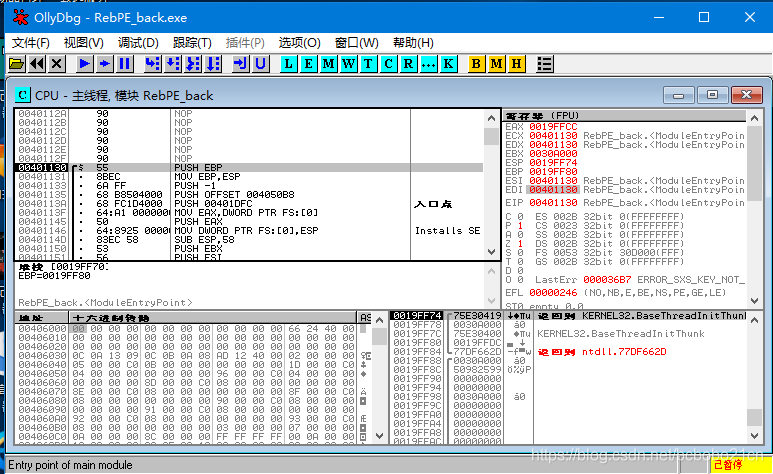Open the 选项(O) menu

click(300, 43)
